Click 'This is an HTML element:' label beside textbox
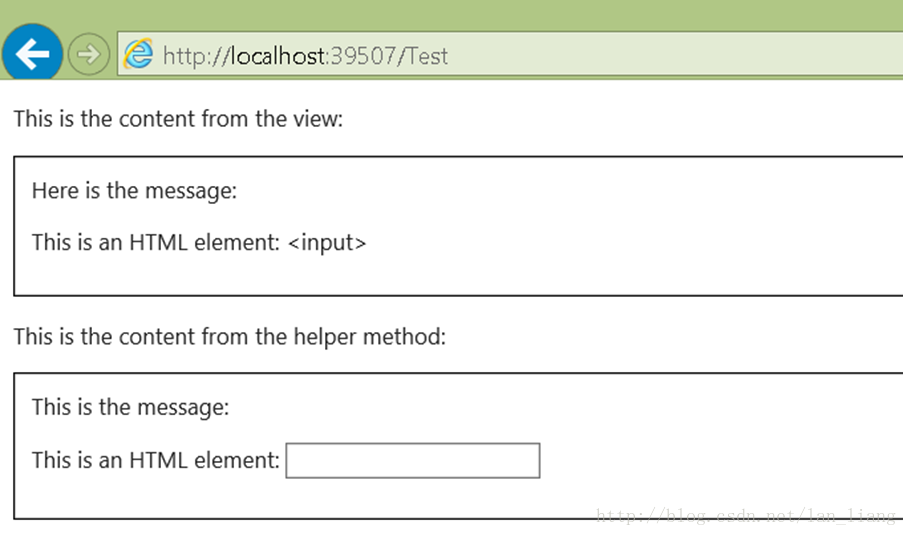Screen dimensions: 908x536 [156, 461]
